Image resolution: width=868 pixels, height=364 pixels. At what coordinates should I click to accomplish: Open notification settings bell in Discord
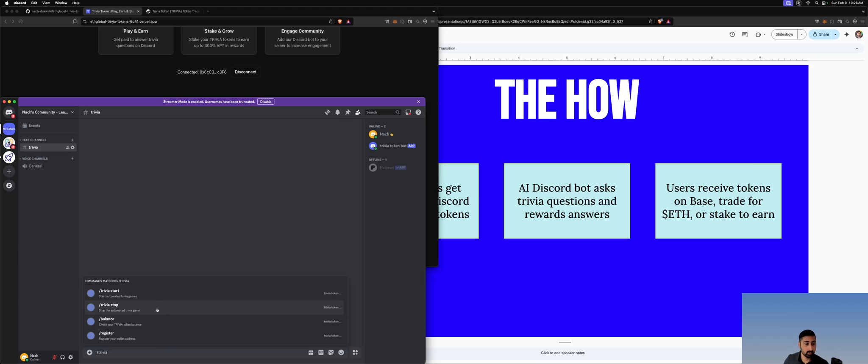(x=338, y=112)
